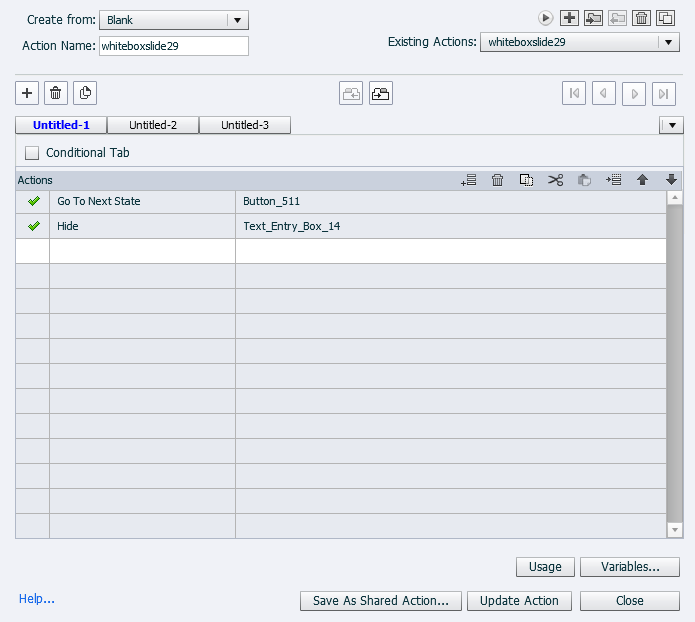Cut the selected action with scissors icon
Viewport: 695px width, 622px height.
pyautogui.click(x=556, y=180)
